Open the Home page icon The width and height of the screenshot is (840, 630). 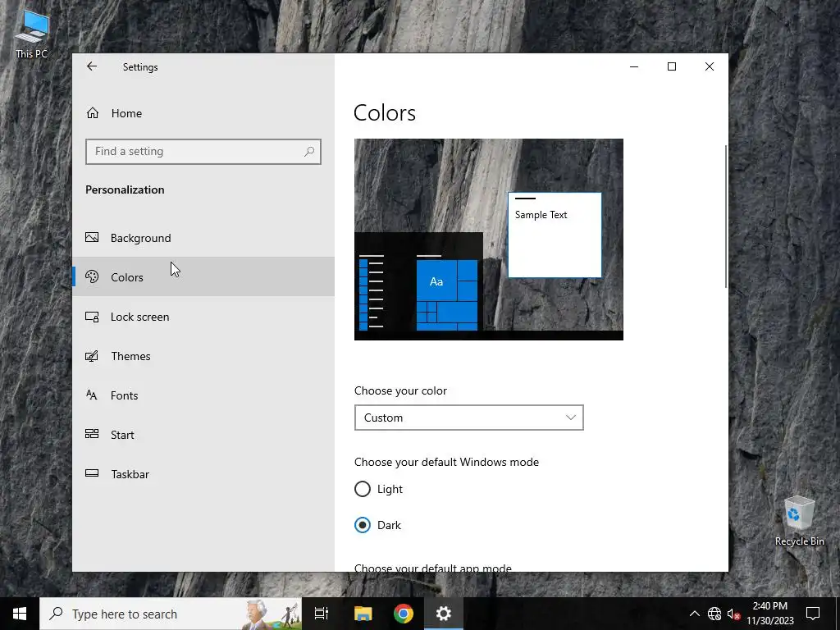(x=93, y=113)
